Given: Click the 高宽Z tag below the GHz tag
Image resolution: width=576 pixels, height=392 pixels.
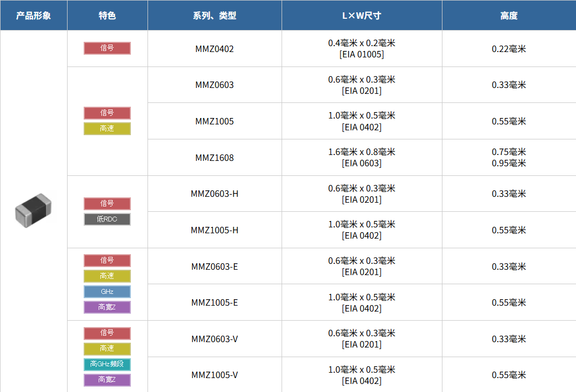Looking at the screenshot, I should click(x=107, y=307).
